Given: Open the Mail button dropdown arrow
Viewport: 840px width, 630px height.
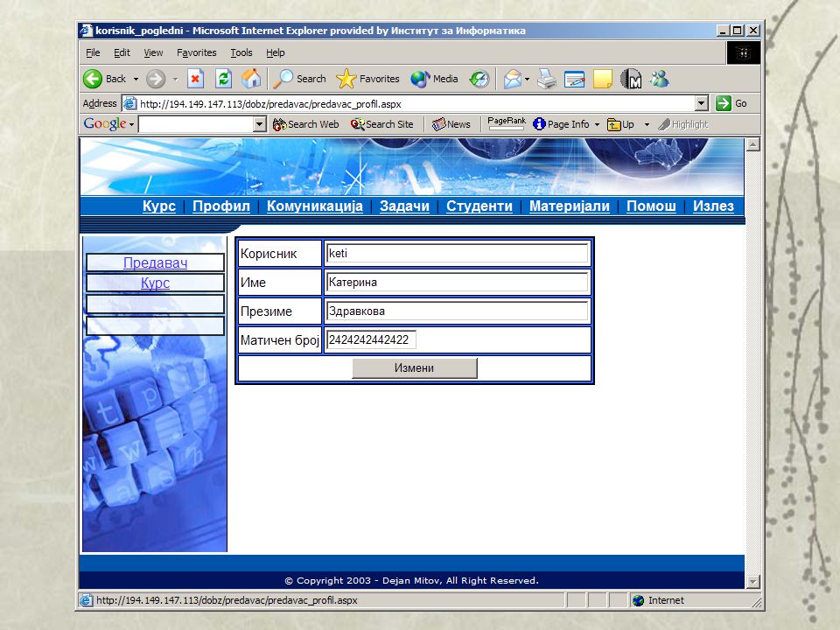Looking at the screenshot, I should tap(527, 80).
